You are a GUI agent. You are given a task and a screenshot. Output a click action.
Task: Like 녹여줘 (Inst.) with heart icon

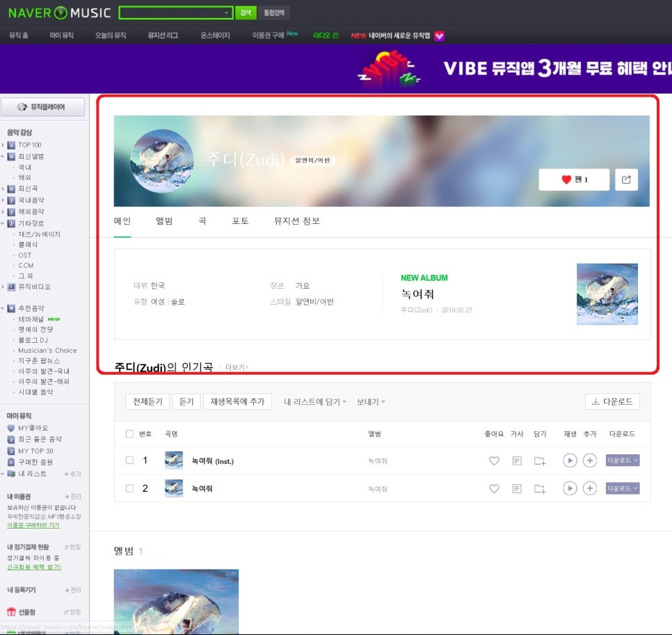pos(494,461)
